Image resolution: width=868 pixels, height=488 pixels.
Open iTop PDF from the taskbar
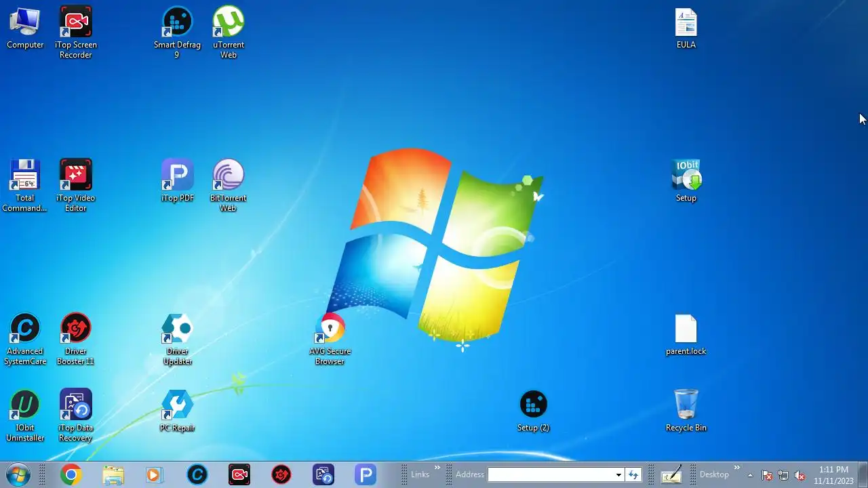366,475
